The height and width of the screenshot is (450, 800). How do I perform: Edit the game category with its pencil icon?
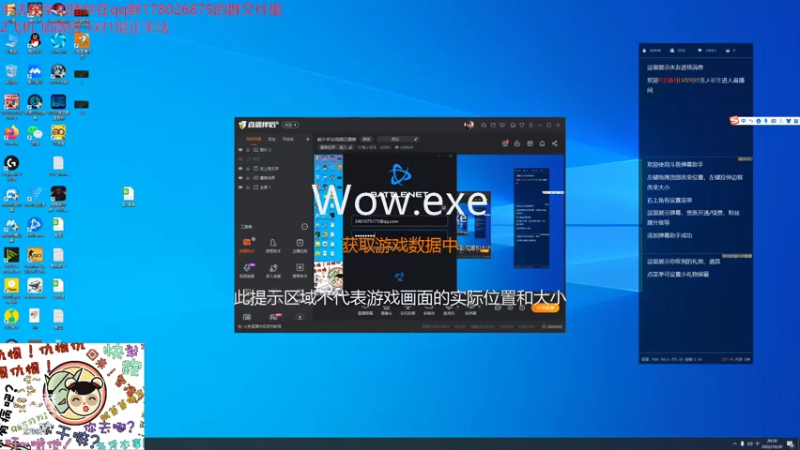click(351, 147)
